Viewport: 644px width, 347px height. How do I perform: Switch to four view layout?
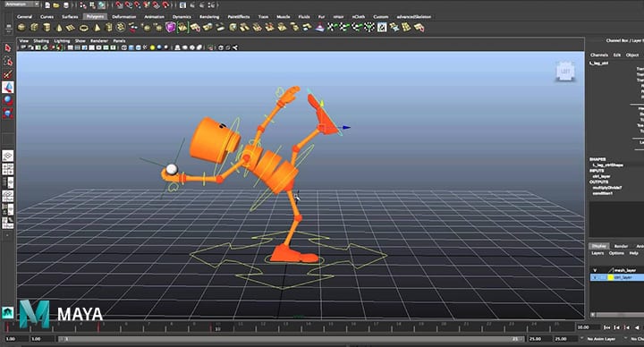[x=8, y=169]
